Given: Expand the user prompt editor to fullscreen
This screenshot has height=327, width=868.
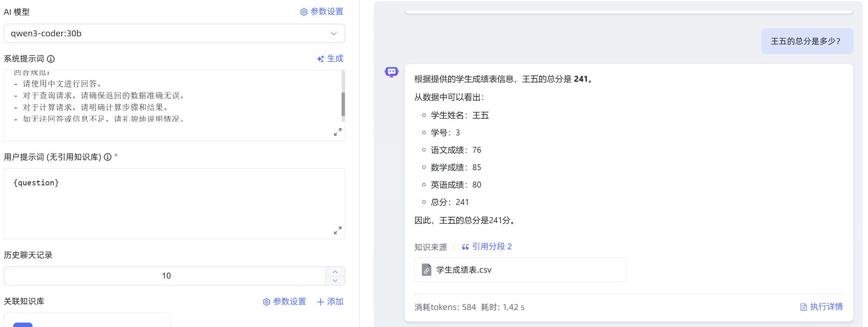Looking at the screenshot, I should 338,230.
